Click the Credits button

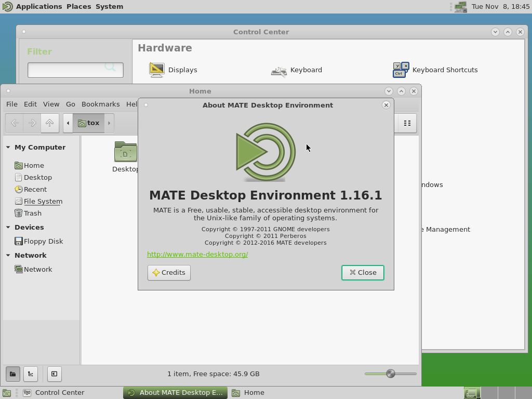pos(169,273)
